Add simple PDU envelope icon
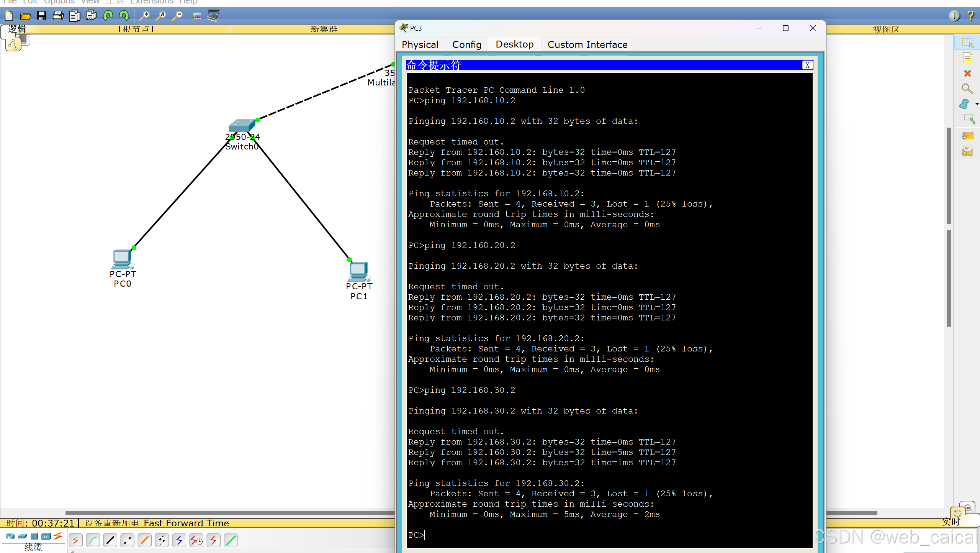 coord(967,136)
